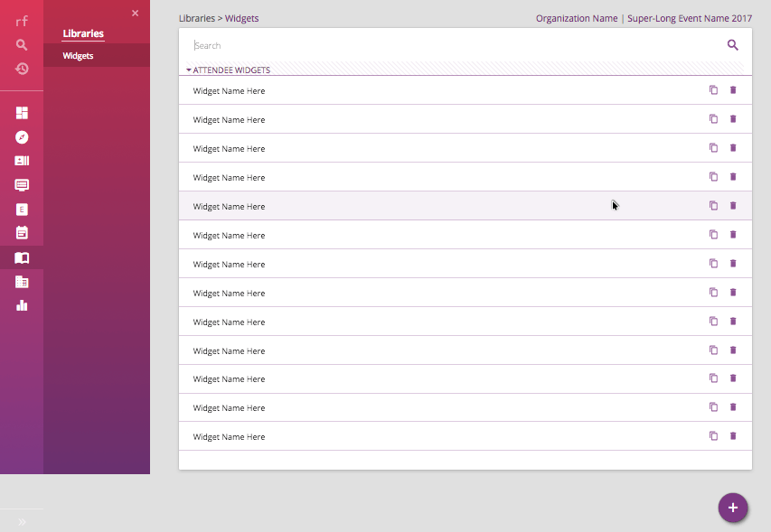
Task: Open the dashboard tiles icon in sidebar
Action: point(22,113)
